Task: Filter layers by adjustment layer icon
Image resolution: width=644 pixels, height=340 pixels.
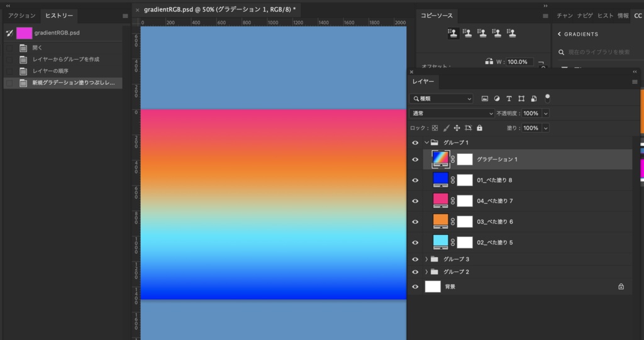Action: (497, 99)
